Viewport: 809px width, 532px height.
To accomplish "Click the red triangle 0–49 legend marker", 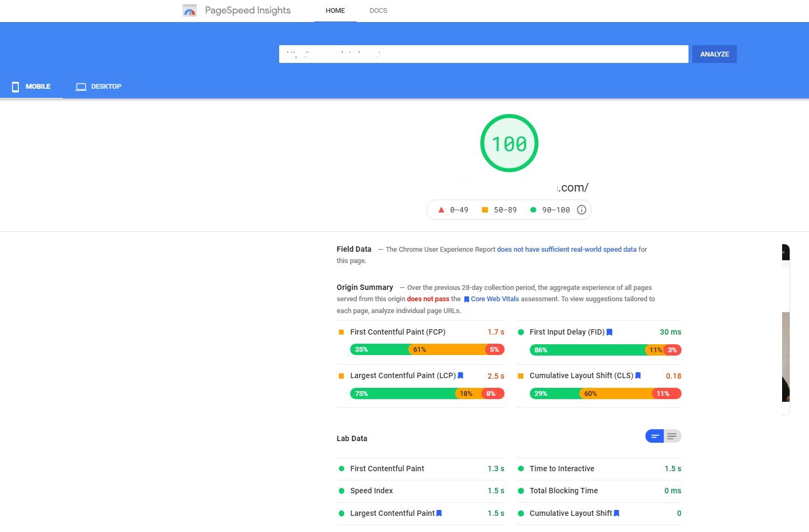I will (441, 210).
